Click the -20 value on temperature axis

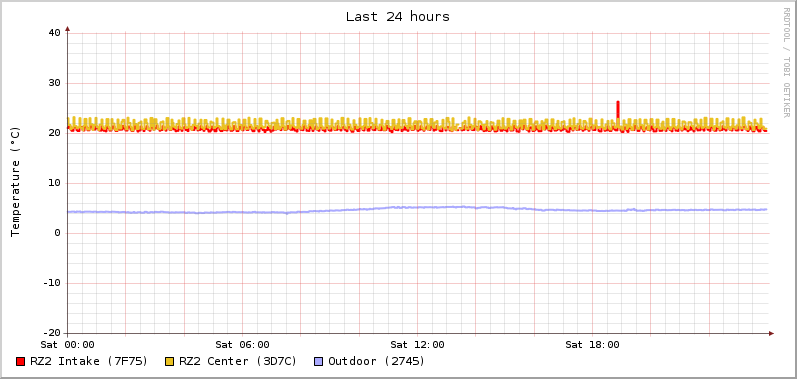(x=51, y=333)
